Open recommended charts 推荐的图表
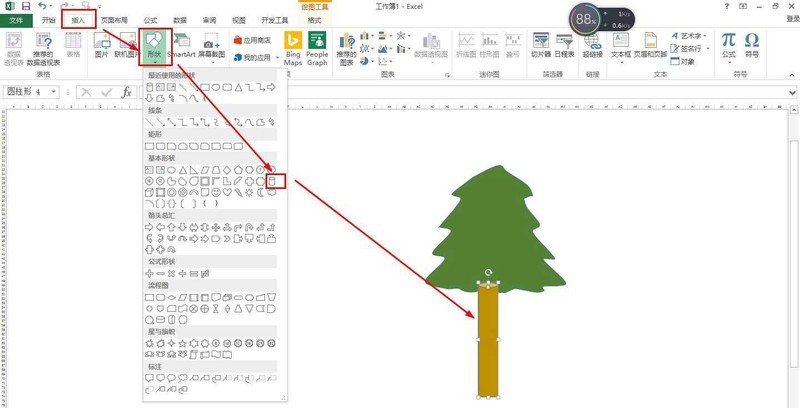Screen dimensions: 800x408 click(346, 48)
